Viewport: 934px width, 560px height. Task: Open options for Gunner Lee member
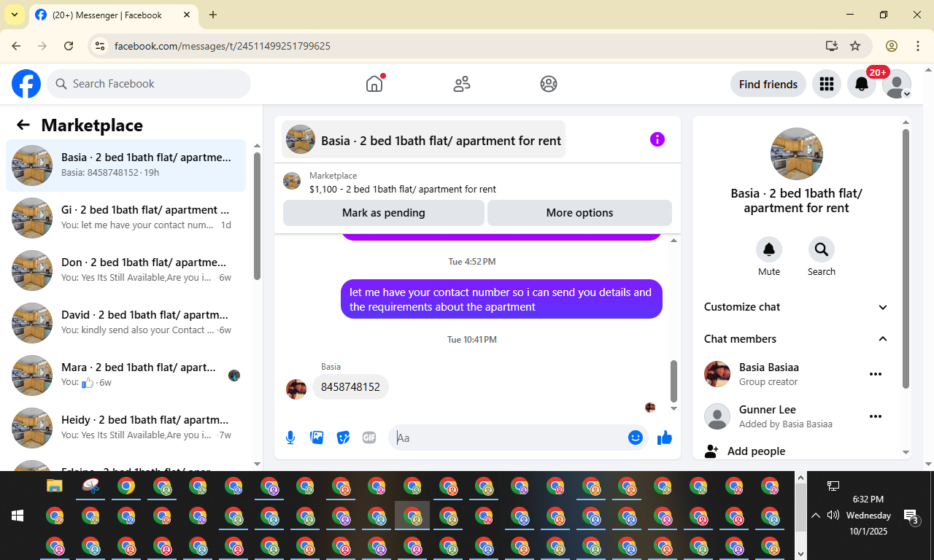click(x=876, y=416)
